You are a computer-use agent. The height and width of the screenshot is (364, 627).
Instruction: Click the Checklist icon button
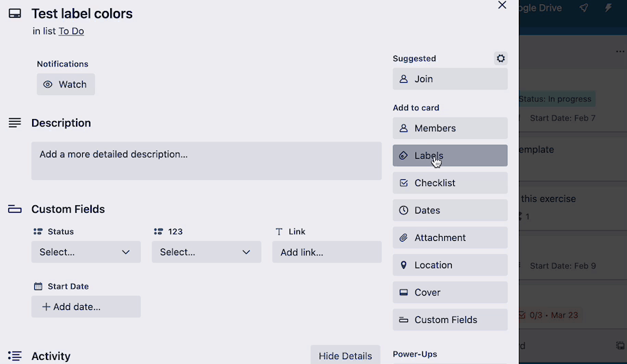point(450,183)
